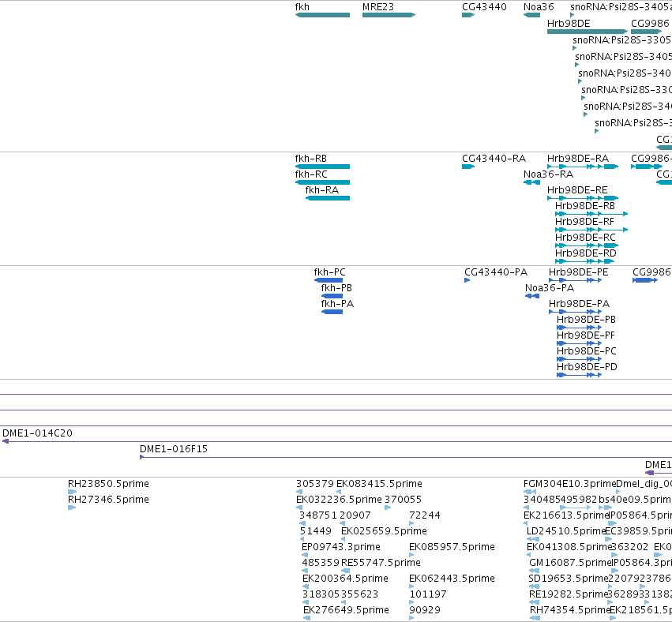Screen dimensions: 672x622
Task: Select the RE55747.5prime EST
Action: [x=345, y=571]
